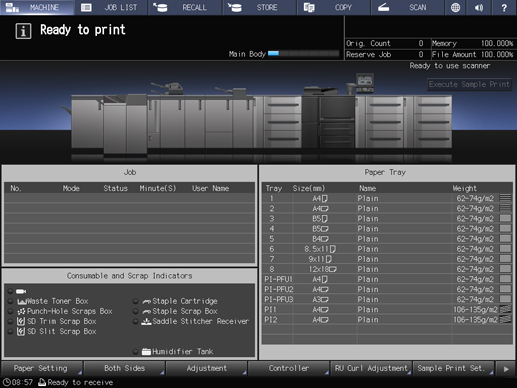This screenshot has height=388, width=517.
Task: Toggle the SD Trim Scrap Box indicator
Action: [x=10, y=321]
